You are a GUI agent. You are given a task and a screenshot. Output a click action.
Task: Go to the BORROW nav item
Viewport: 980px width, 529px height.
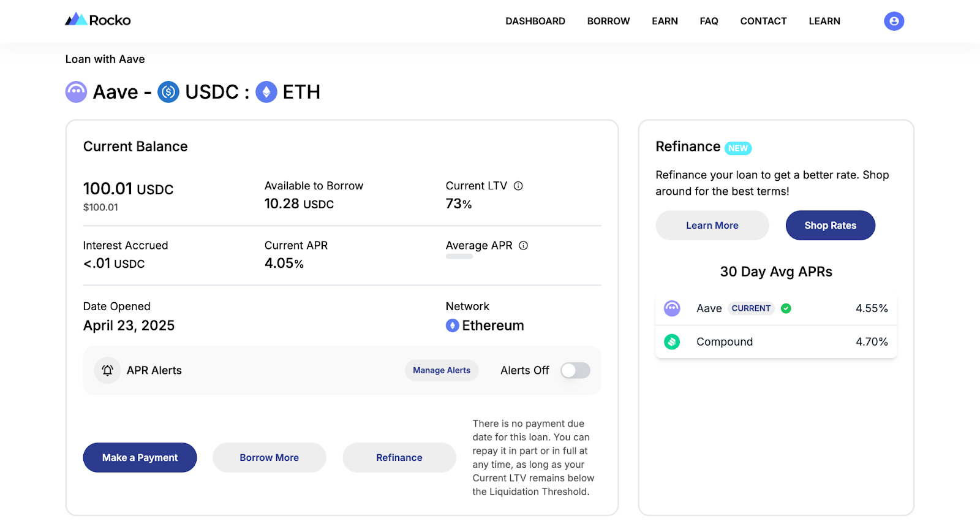pos(608,21)
